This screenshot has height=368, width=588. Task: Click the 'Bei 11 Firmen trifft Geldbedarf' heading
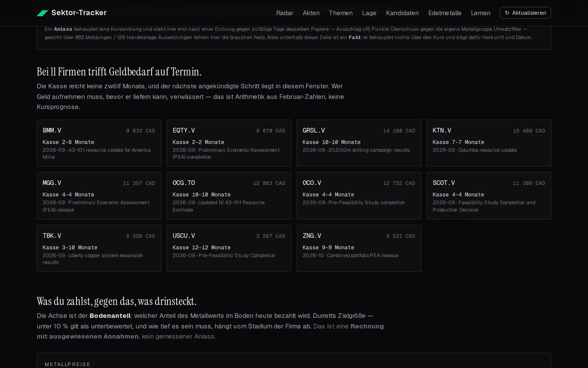pyautogui.click(x=119, y=72)
